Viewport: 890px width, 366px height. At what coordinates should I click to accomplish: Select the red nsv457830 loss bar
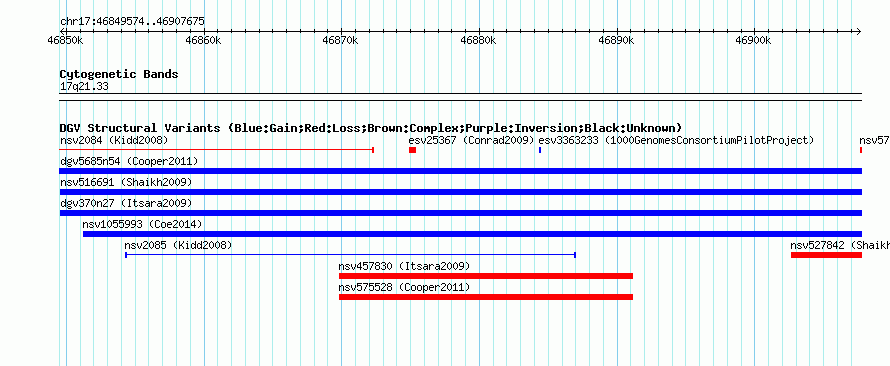pos(486,276)
